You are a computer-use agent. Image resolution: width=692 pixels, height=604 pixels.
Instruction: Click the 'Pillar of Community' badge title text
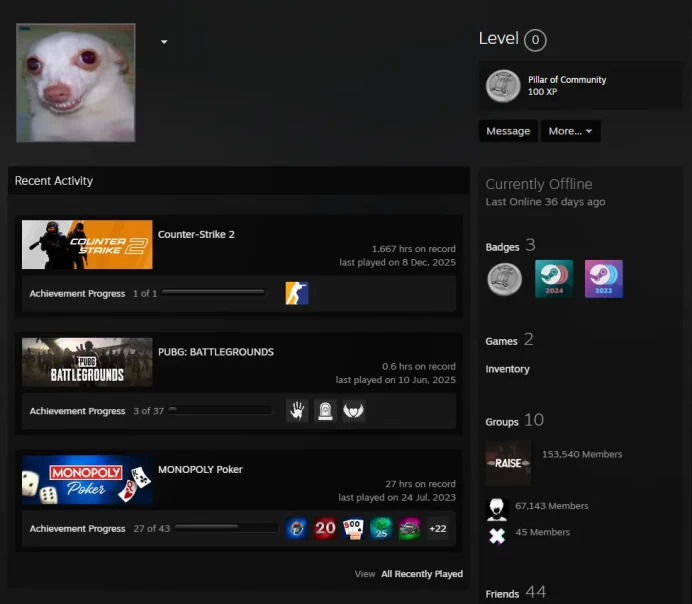point(567,79)
